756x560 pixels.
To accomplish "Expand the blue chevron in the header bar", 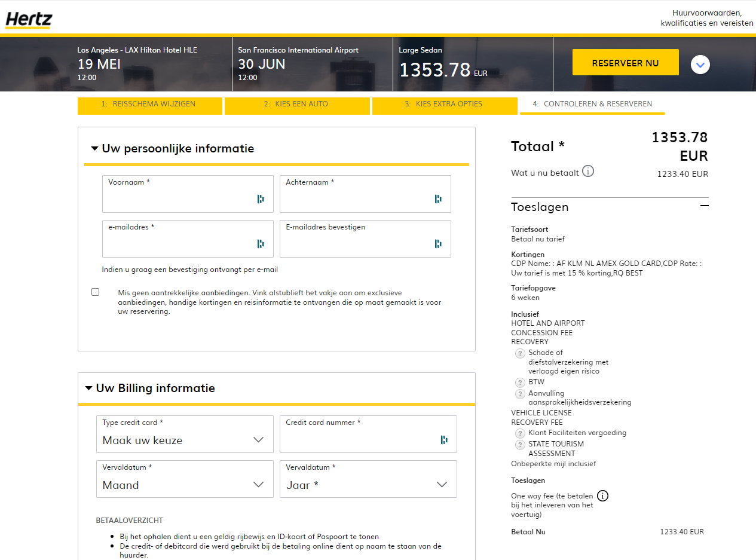I will (x=700, y=64).
